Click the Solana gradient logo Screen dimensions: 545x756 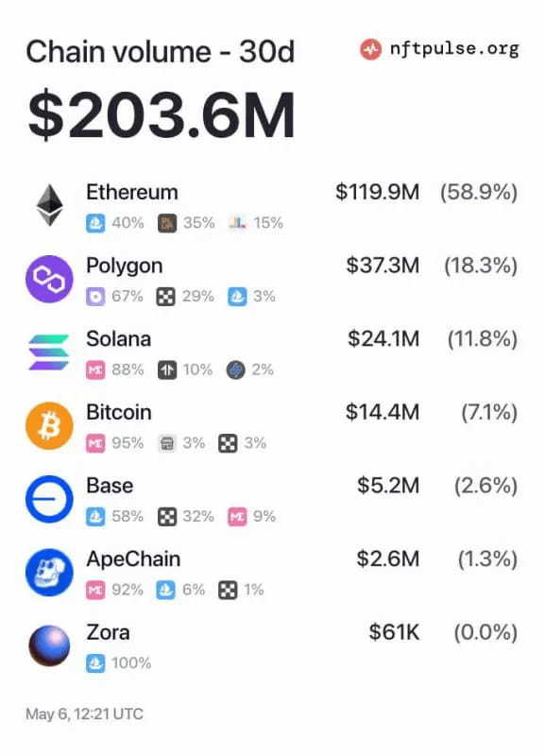pos(49,352)
